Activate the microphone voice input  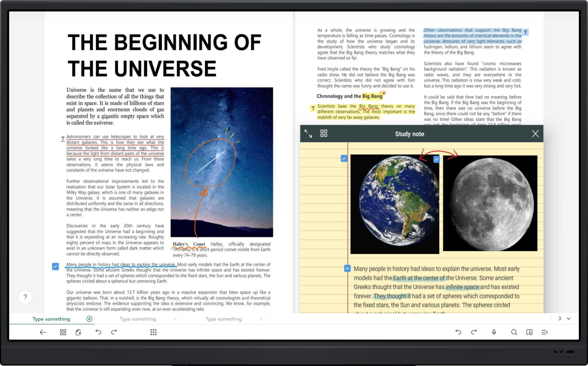494,332
